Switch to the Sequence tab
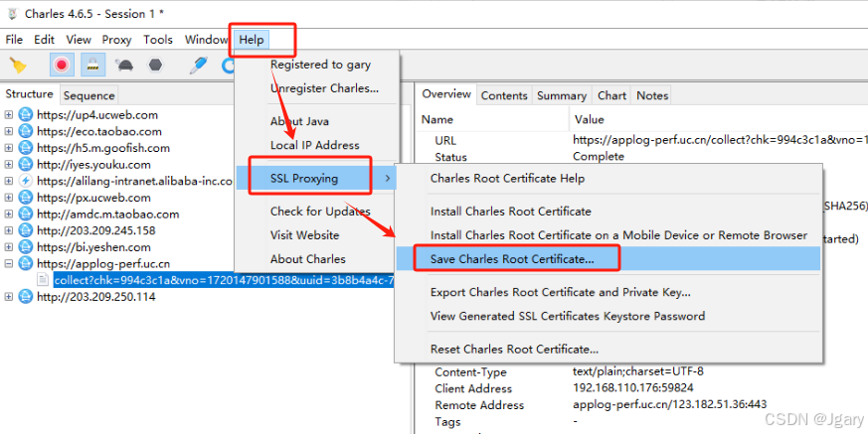Viewport: 868px width, 434px height. click(88, 96)
